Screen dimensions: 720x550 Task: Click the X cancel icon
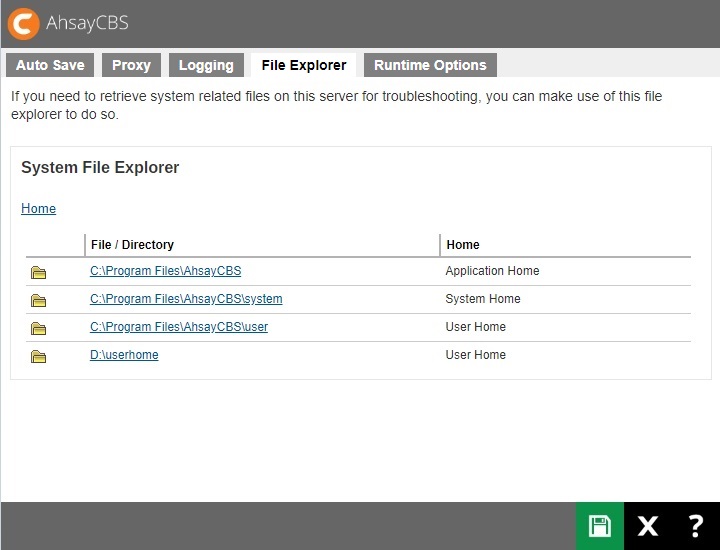(648, 526)
